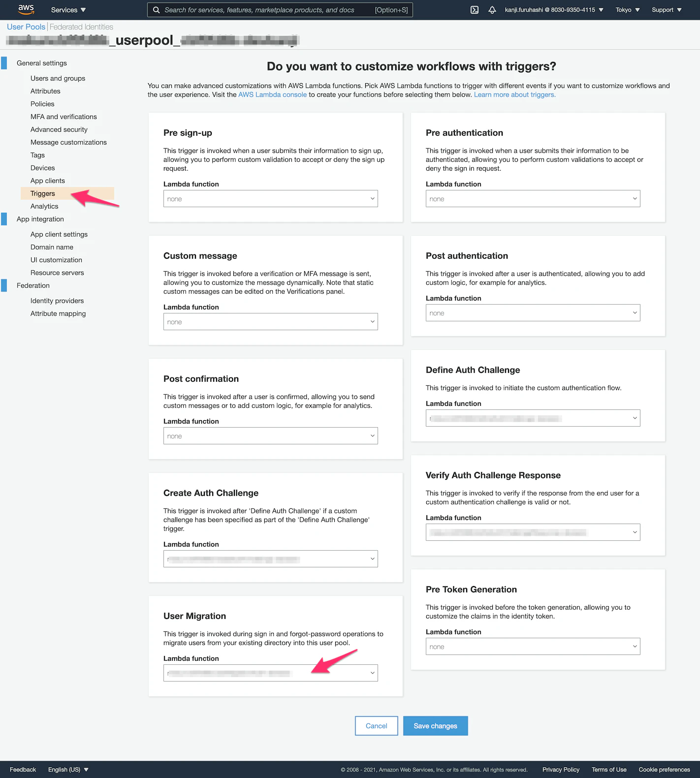Open Domain name settings
The width and height of the screenshot is (700, 778).
(52, 247)
